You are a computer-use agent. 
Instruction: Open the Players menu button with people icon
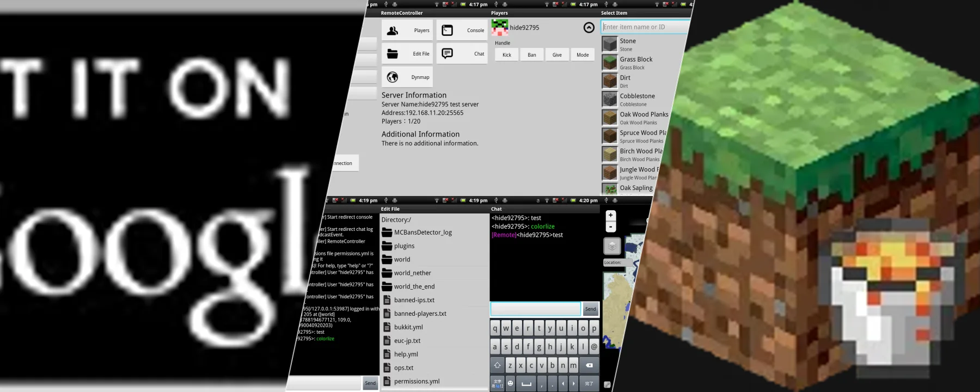coord(407,30)
